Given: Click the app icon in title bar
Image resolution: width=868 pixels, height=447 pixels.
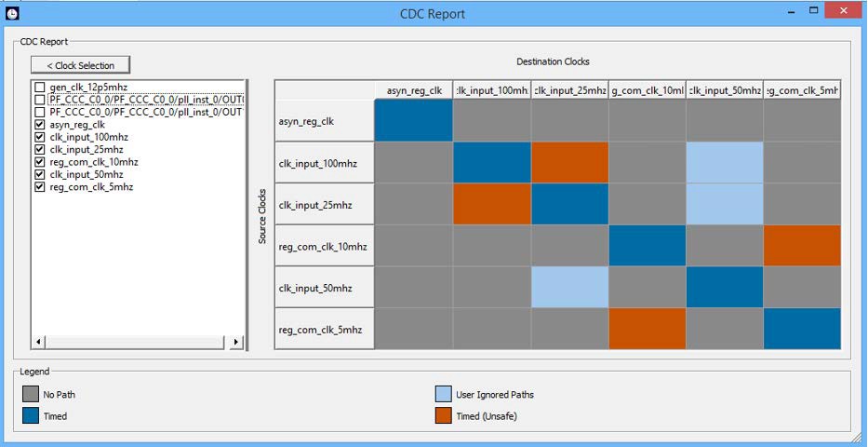Looking at the screenshot, I should point(12,13).
